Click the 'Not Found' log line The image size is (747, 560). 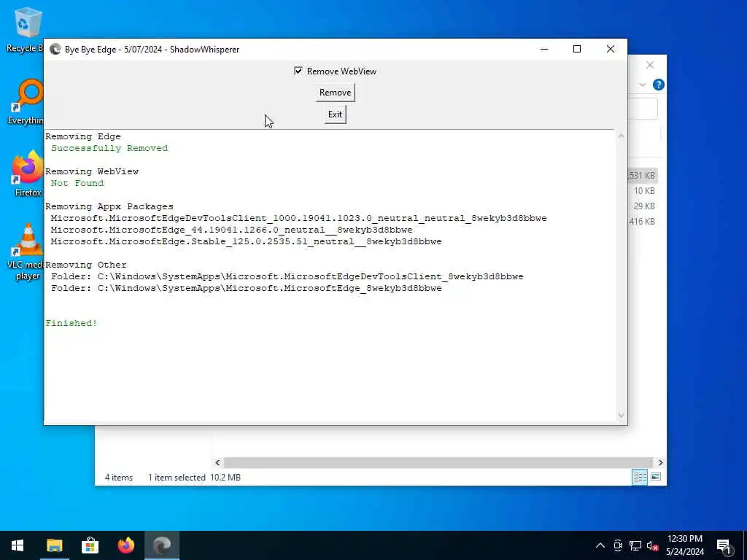coord(77,183)
